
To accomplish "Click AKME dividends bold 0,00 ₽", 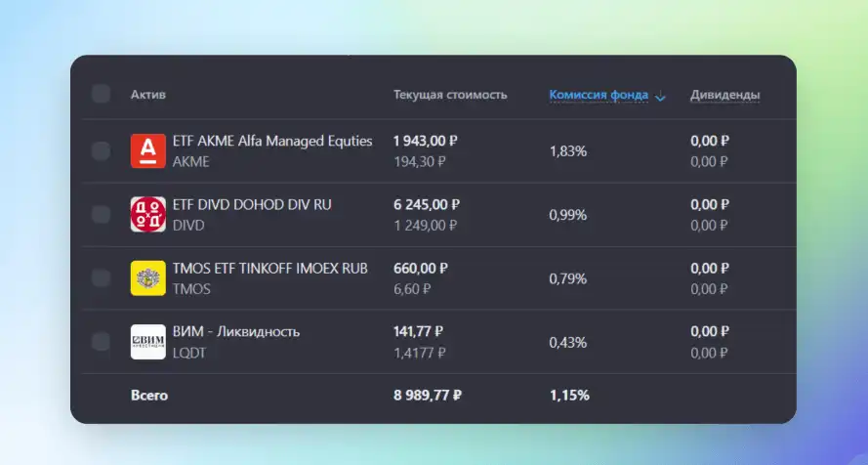I will (710, 141).
